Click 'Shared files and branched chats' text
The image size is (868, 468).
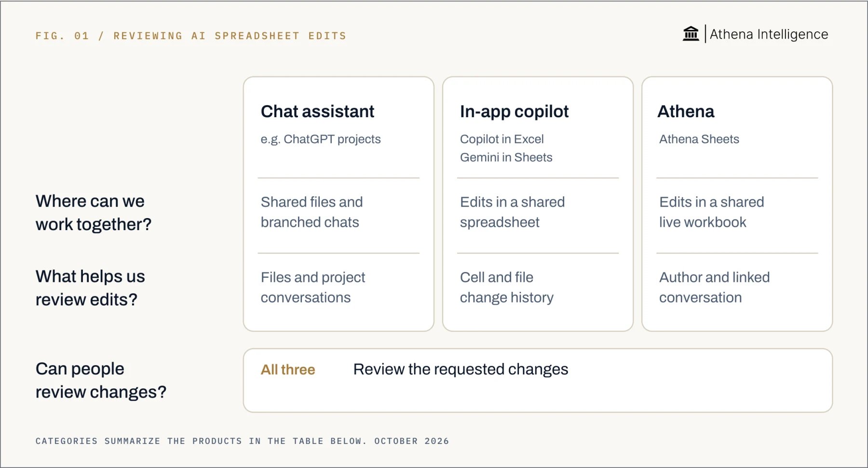(312, 212)
